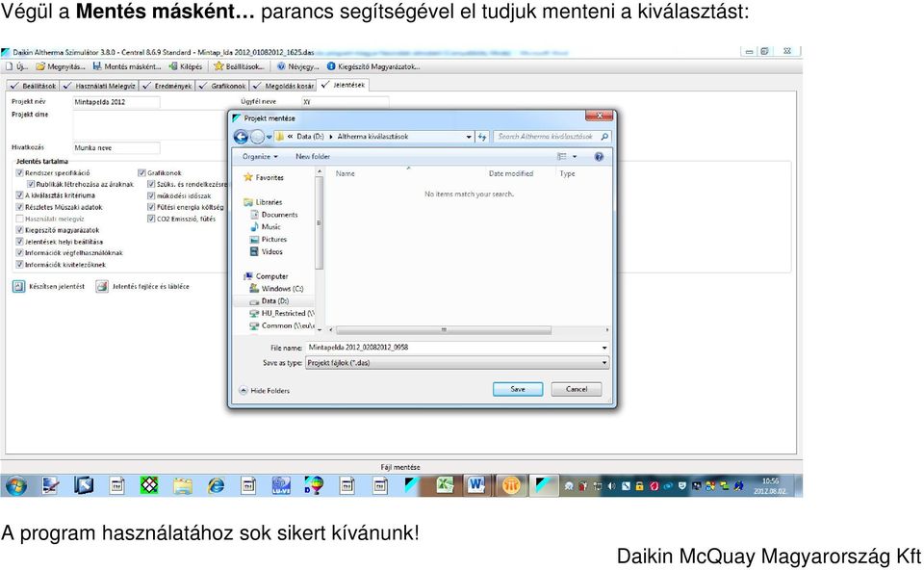Switch to the Megoldás kosár tab

[283, 86]
